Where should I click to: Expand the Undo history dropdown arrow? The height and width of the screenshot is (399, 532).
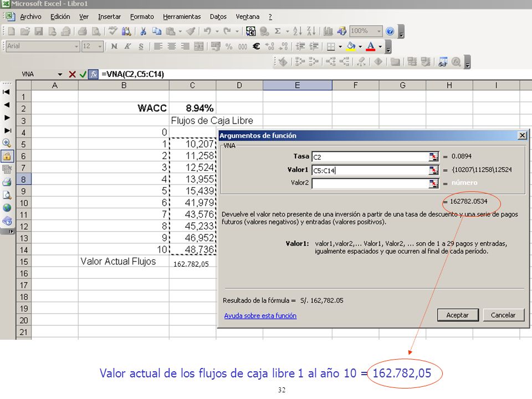pyautogui.click(x=217, y=31)
